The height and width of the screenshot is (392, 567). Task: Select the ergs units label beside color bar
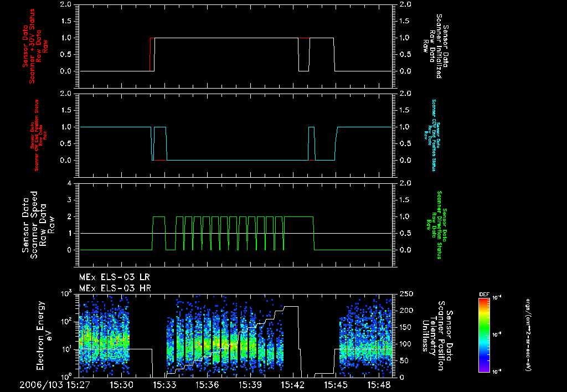(x=528, y=335)
